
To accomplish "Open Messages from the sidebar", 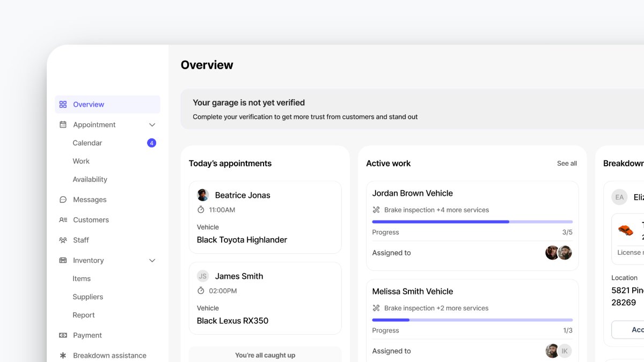I will 90,200.
